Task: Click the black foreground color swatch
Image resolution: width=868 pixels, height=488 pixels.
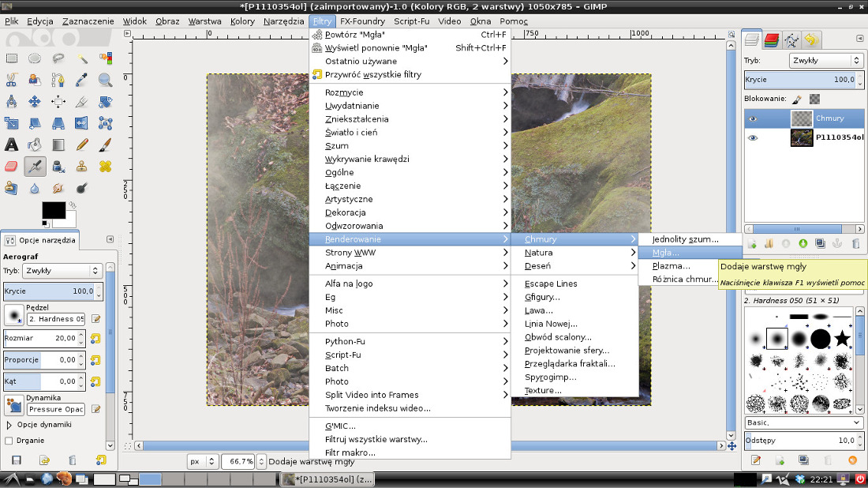Action: tap(52, 210)
